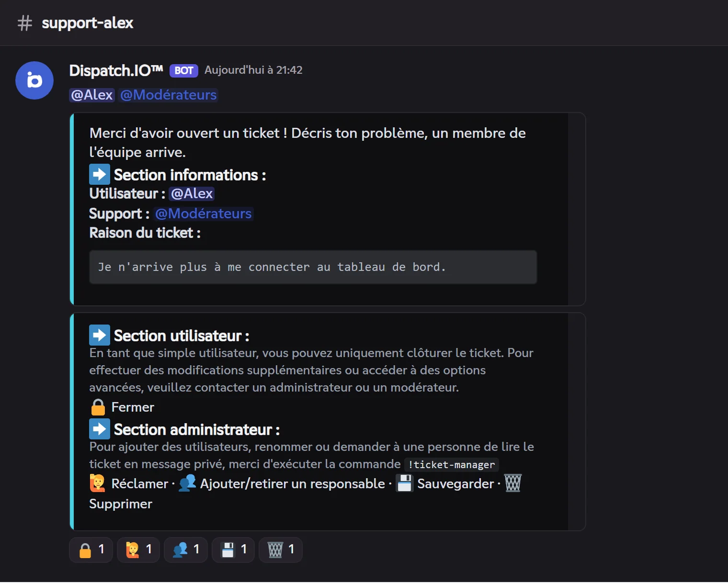
Task: Click the silhouettes emoji beside Ajouter/retirer
Action: click(187, 483)
